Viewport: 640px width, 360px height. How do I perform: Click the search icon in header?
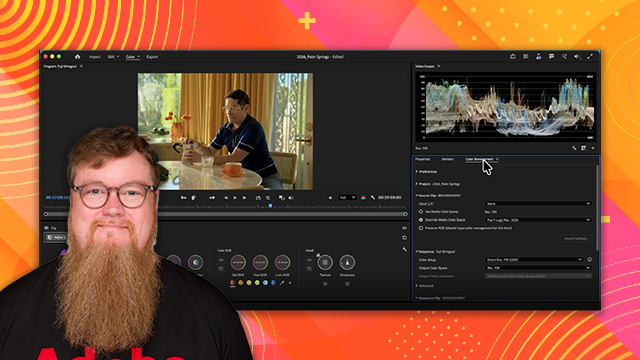click(x=564, y=57)
